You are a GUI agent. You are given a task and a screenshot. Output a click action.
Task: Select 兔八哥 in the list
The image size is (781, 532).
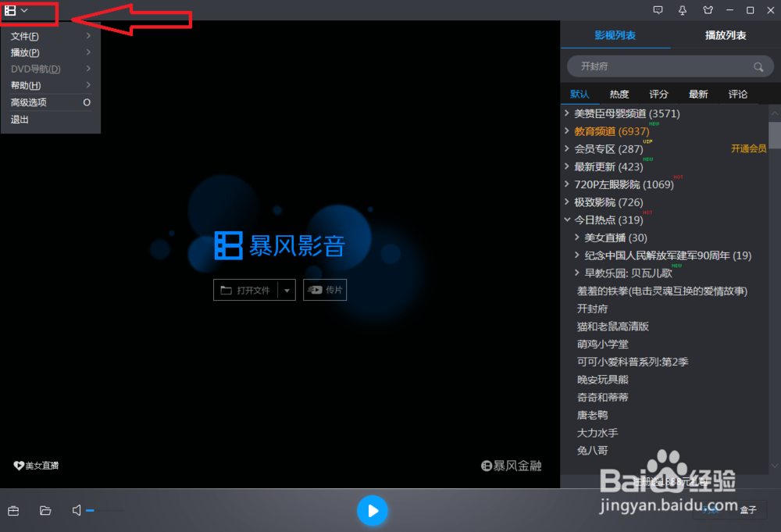click(x=592, y=451)
